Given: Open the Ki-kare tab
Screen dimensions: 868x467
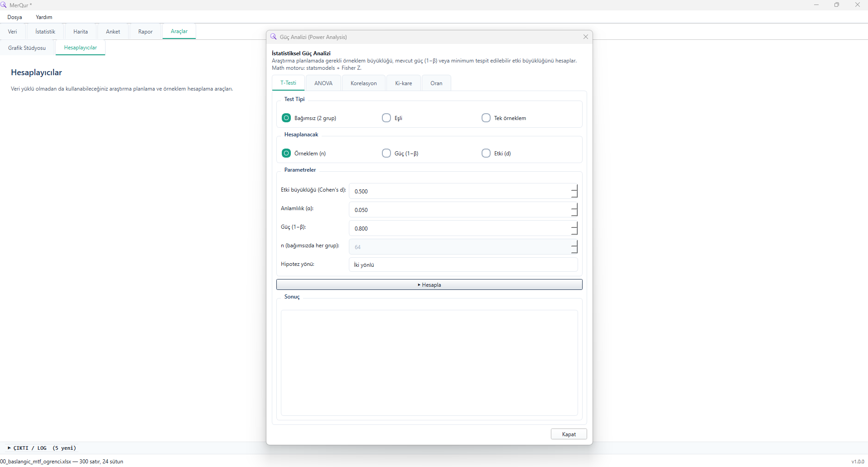Looking at the screenshot, I should pyautogui.click(x=403, y=83).
